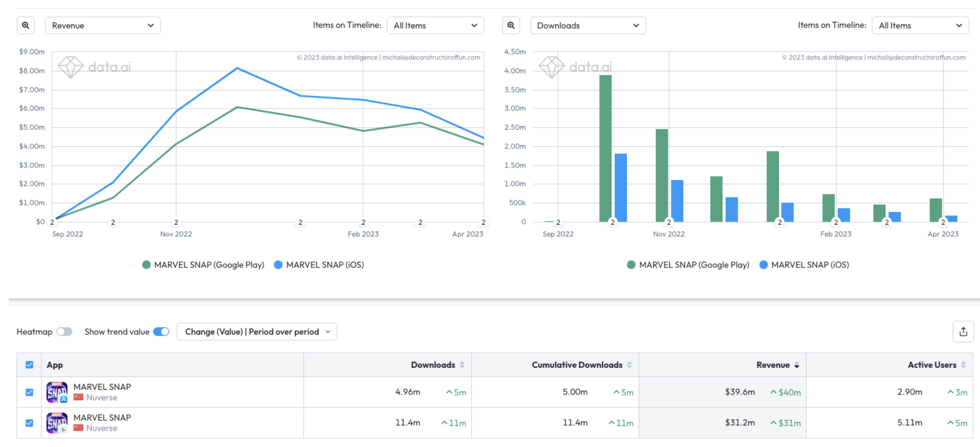Open the Revenue metric dropdown
980x447 pixels.
[103, 25]
